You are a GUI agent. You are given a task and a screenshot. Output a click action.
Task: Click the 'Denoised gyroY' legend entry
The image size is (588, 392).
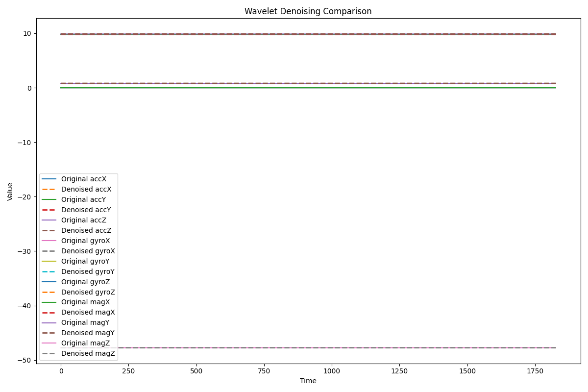coord(88,271)
